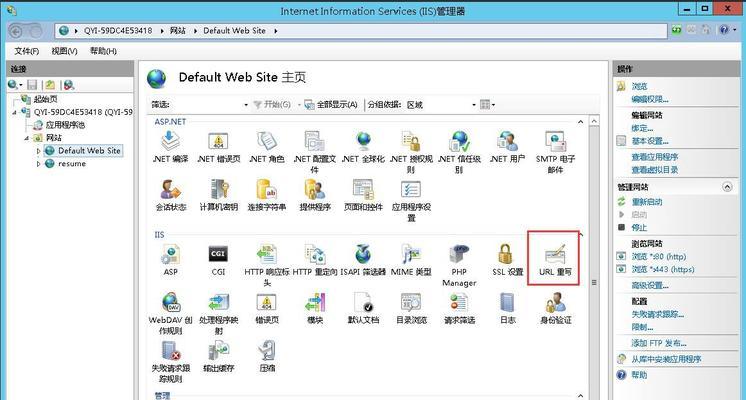Open the 视图(V) menu
Image resolution: width=746 pixels, height=400 pixels.
[64, 51]
